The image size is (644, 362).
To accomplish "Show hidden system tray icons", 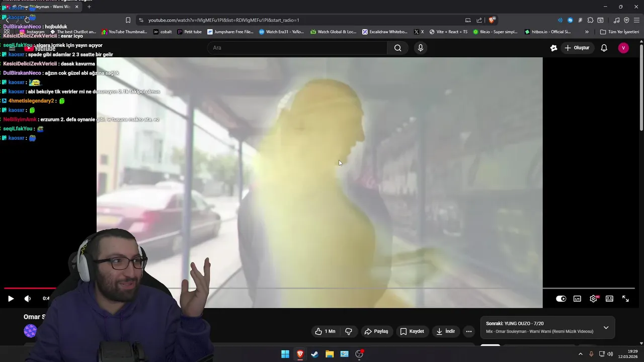I will (x=580, y=354).
